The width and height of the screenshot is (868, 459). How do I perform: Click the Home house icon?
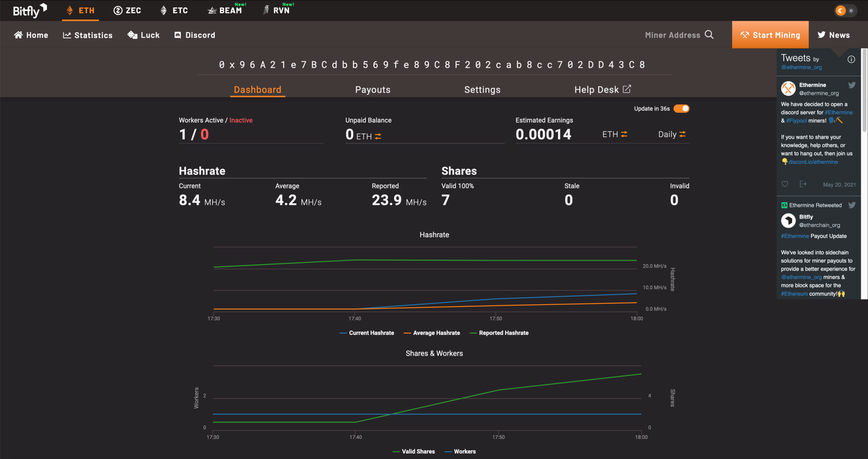[x=18, y=35]
